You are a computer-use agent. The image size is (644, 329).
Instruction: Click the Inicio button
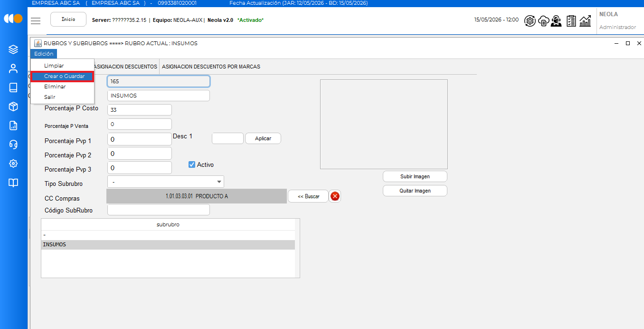(x=68, y=19)
